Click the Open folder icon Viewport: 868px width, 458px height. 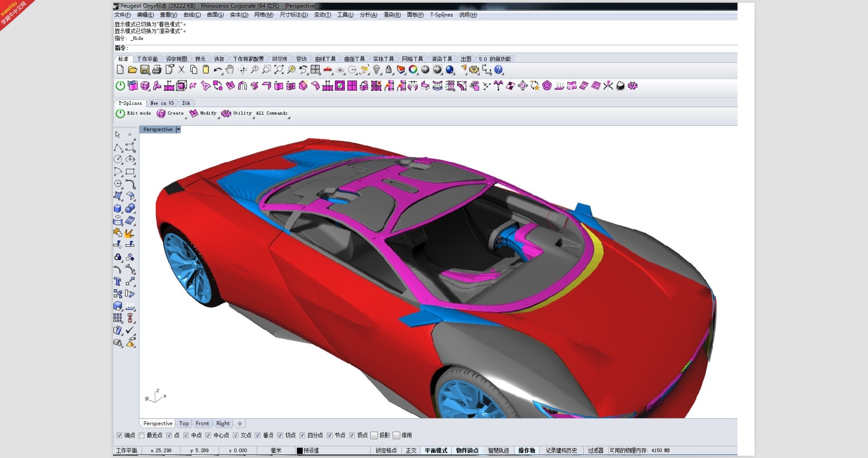132,70
